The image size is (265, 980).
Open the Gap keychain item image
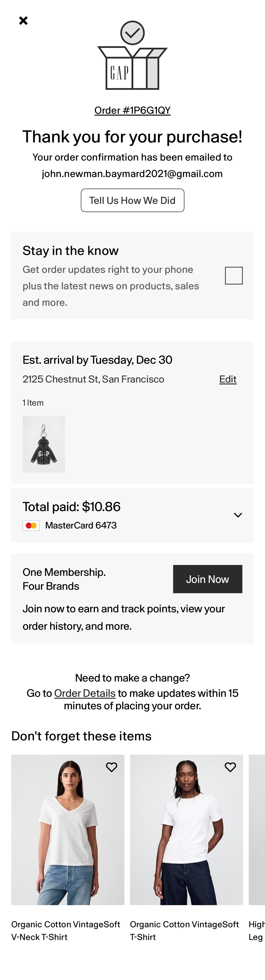coord(44,444)
